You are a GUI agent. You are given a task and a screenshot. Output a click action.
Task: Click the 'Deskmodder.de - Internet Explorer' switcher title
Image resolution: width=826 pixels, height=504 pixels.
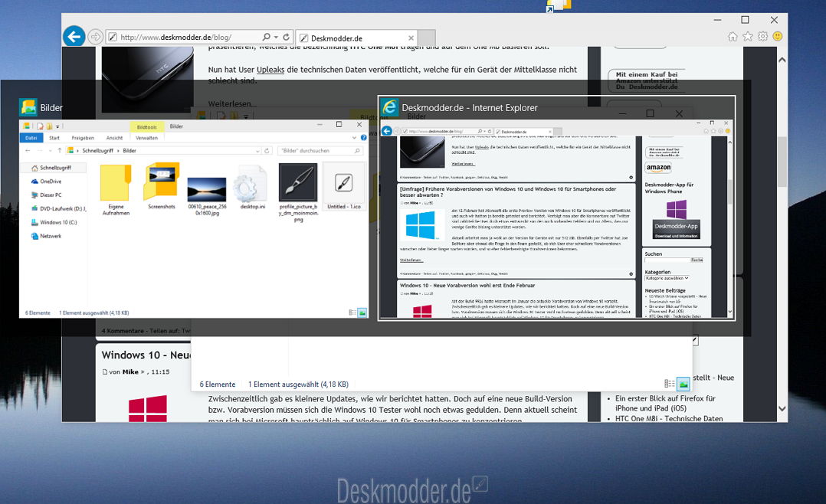[470, 108]
